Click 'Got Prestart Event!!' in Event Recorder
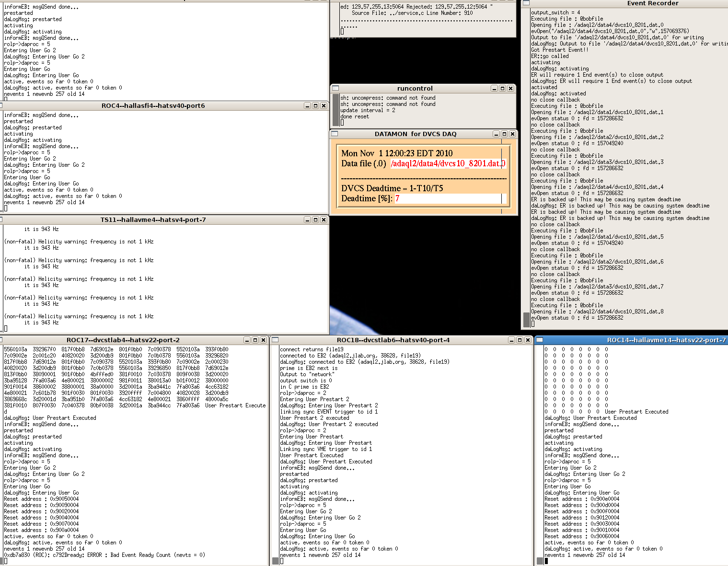The image size is (728, 566). [559, 50]
